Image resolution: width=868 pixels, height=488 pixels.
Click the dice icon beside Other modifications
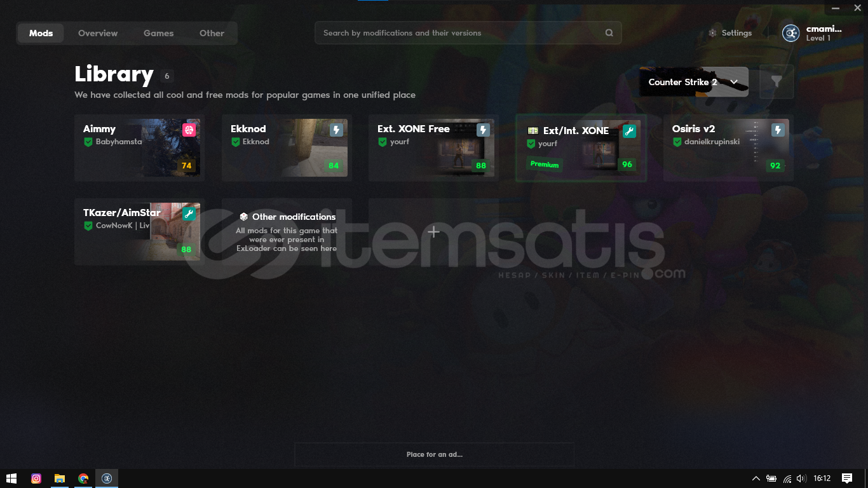point(243,217)
